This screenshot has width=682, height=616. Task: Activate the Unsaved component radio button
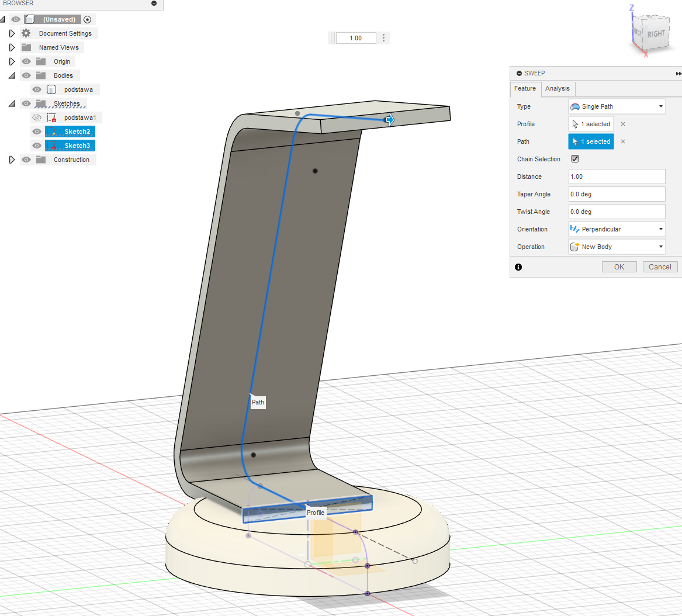[88, 19]
